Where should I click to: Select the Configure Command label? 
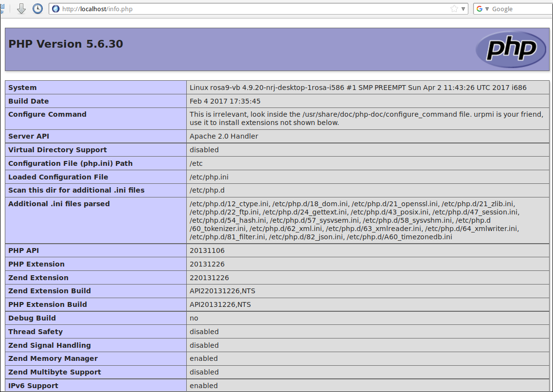pyautogui.click(x=47, y=114)
